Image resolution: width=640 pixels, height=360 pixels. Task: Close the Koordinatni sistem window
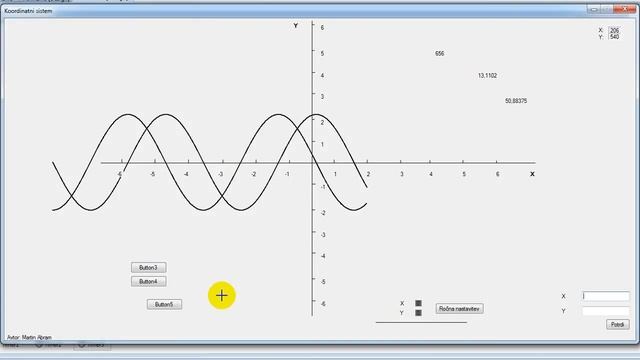(x=625, y=9)
